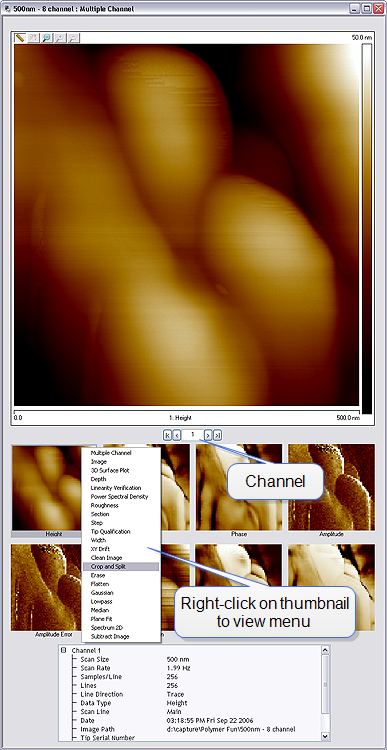The image size is (387, 750).
Task: Click the grayed zoom-out icon
Action: (74, 38)
